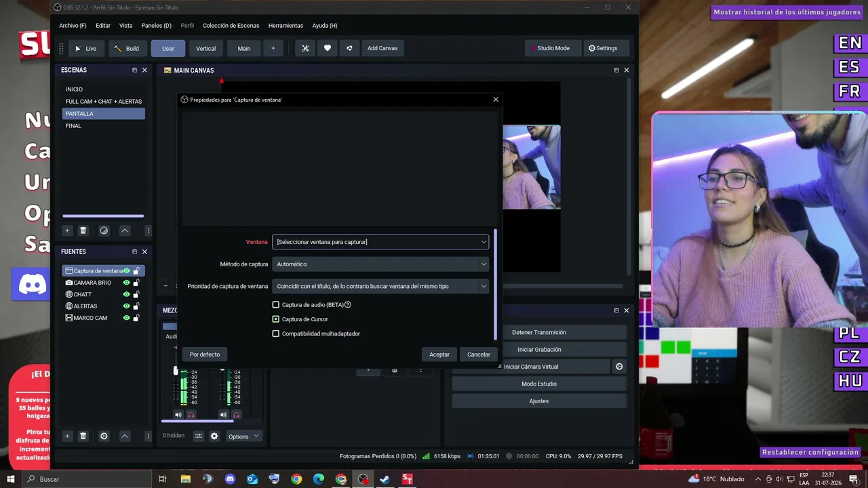Toggle monitoring headphones on second mixer channel
The width and height of the screenshot is (868, 488).
[x=237, y=415]
